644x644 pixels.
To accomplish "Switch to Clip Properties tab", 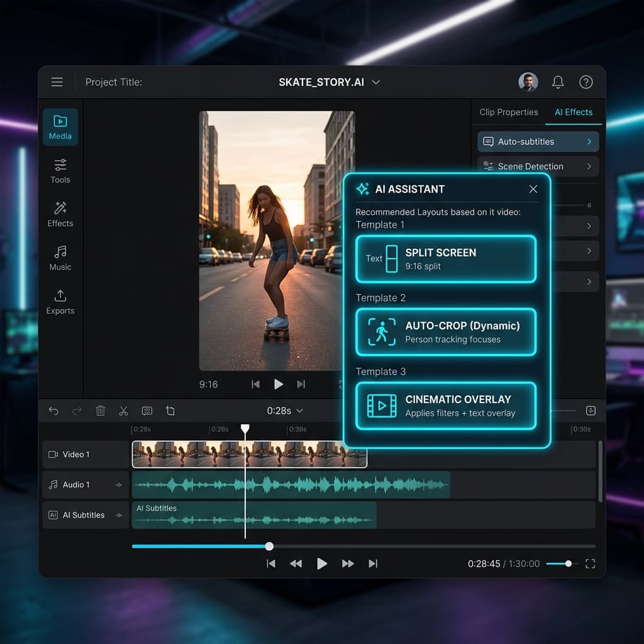I will pos(508,112).
